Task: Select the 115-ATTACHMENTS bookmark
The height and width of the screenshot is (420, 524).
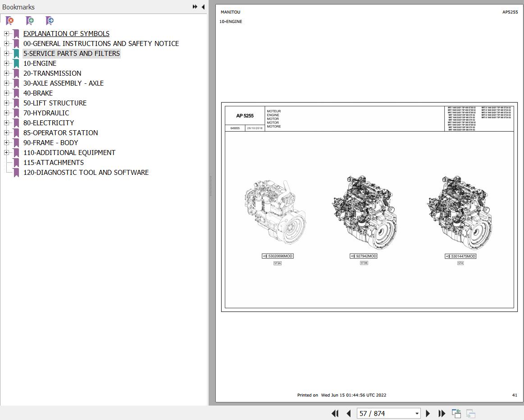Action: (54, 162)
